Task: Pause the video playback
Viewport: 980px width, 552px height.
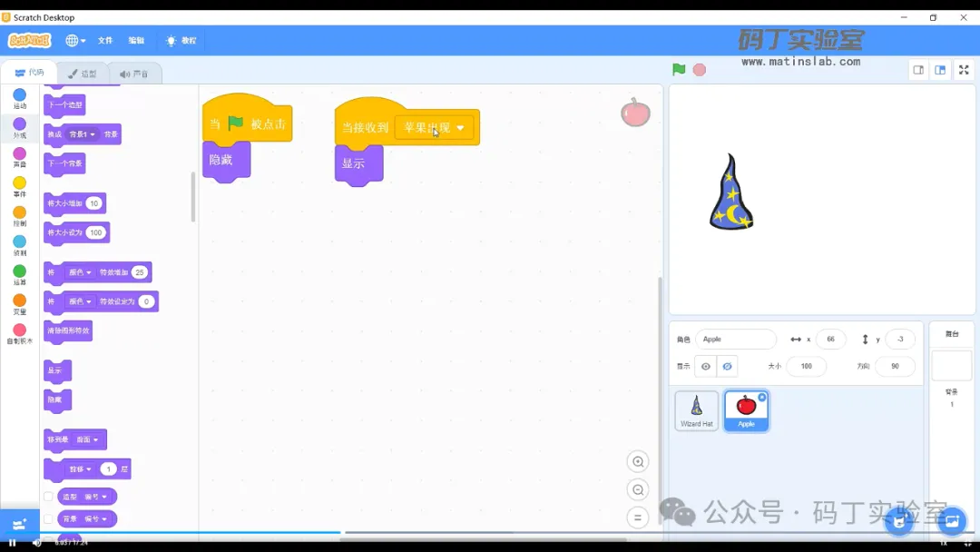Action: pyautogui.click(x=12, y=543)
